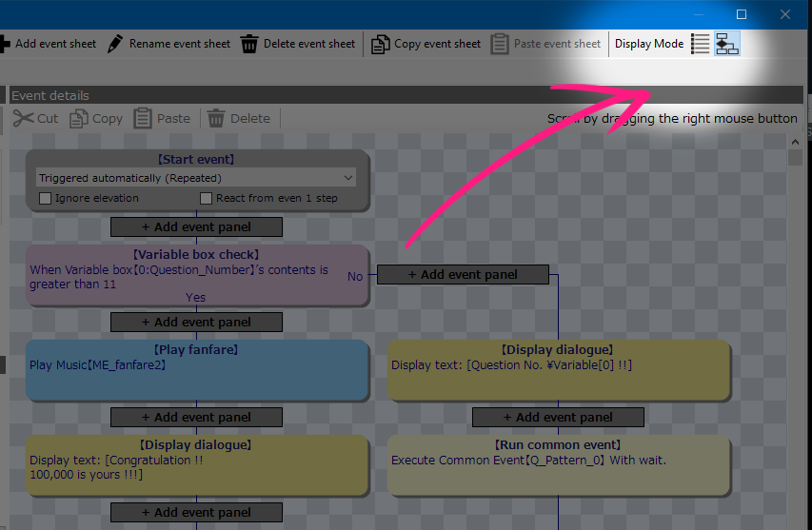Click the Cut scissors icon in Event details
This screenshot has width=812, height=530.
coord(23,119)
